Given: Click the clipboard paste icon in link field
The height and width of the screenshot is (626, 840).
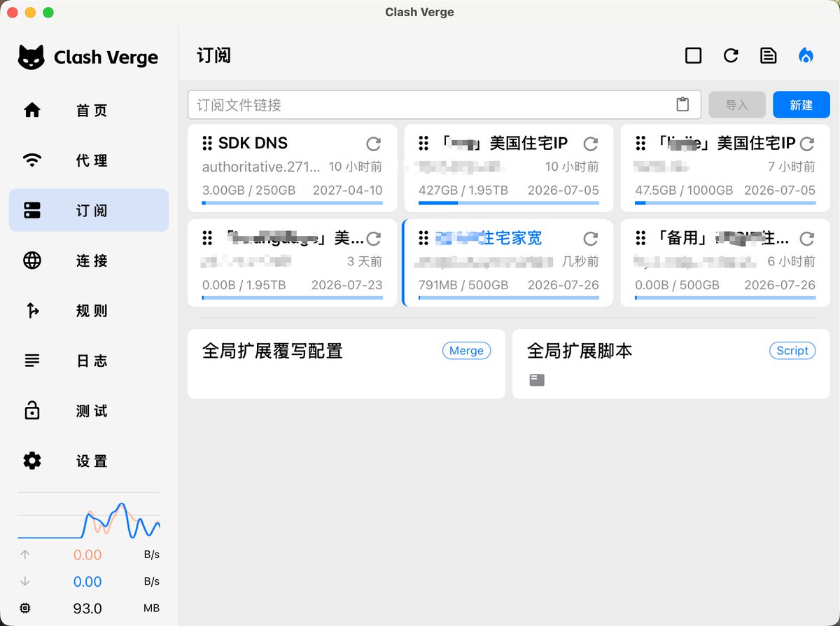Looking at the screenshot, I should click(x=683, y=104).
